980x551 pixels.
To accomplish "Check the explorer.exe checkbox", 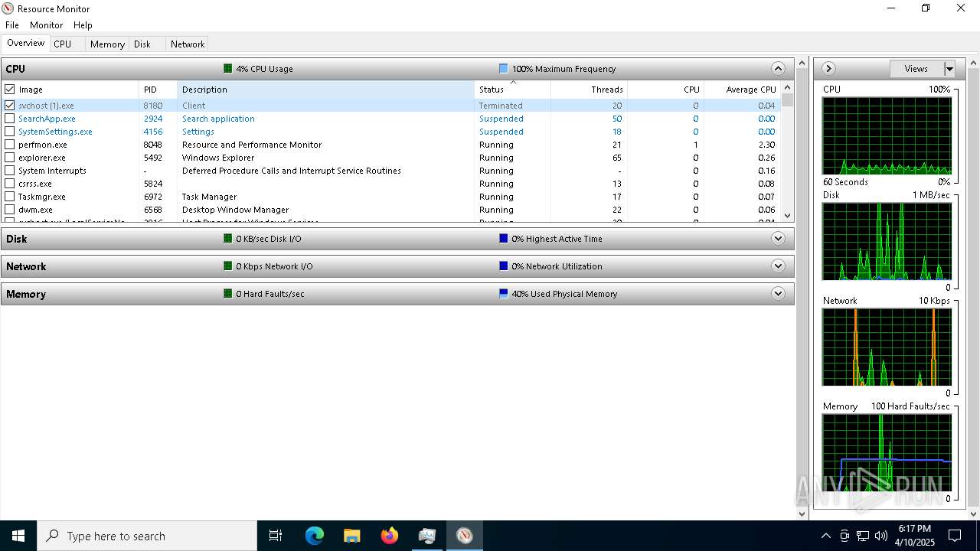I will click(x=10, y=158).
